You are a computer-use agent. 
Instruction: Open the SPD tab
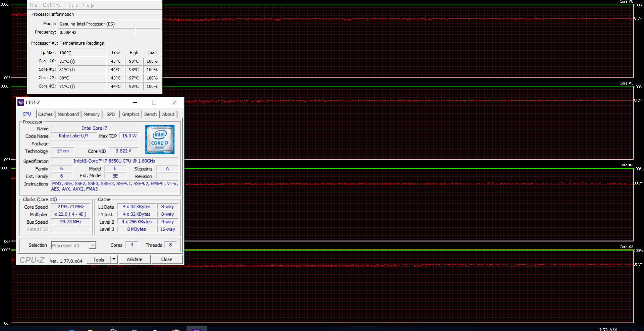coord(111,114)
